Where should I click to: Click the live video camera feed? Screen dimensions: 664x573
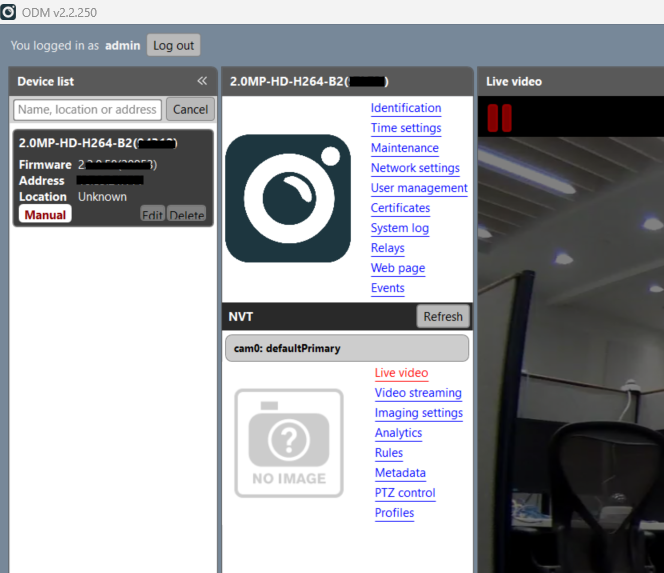click(x=570, y=355)
